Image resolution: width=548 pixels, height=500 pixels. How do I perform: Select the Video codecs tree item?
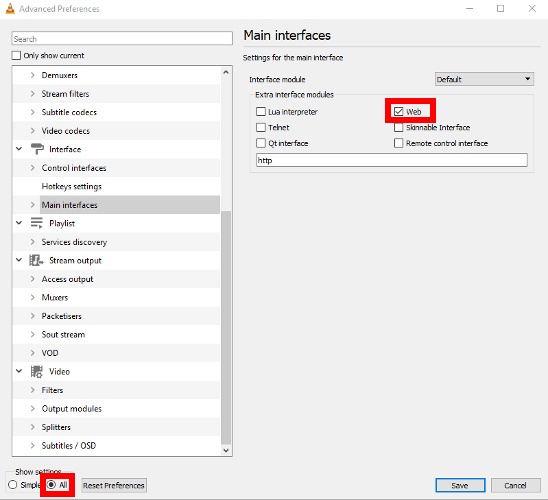pyautogui.click(x=66, y=131)
